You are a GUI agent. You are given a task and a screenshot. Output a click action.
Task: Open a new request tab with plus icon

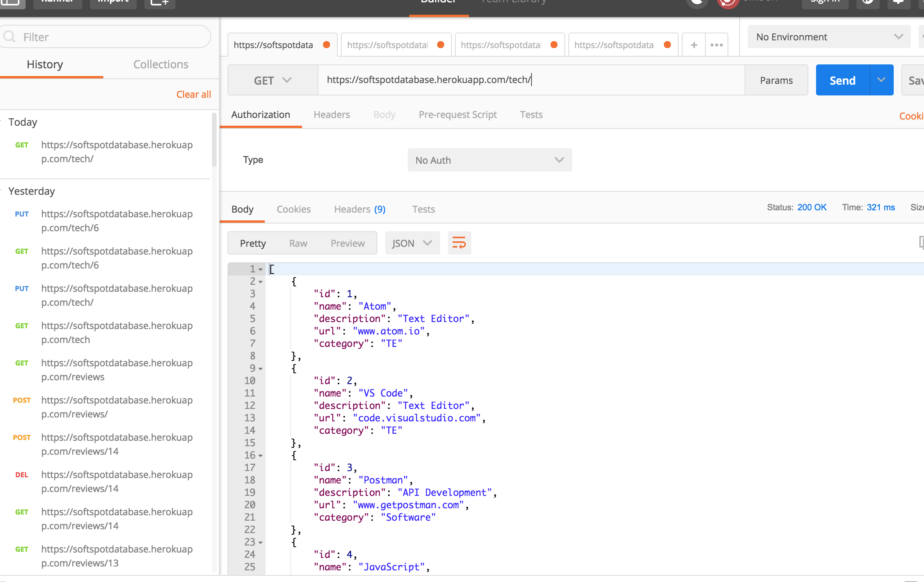[694, 45]
